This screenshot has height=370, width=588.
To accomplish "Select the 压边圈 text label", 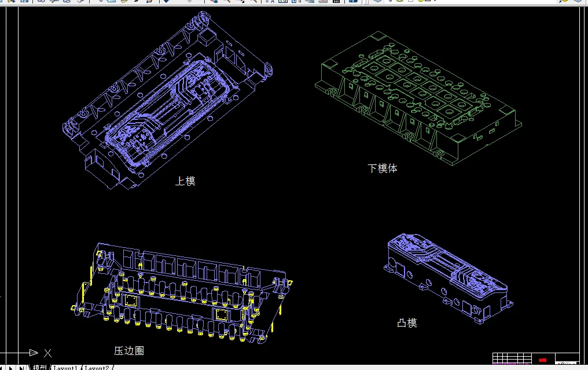I will pyautogui.click(x=129, y=350).
